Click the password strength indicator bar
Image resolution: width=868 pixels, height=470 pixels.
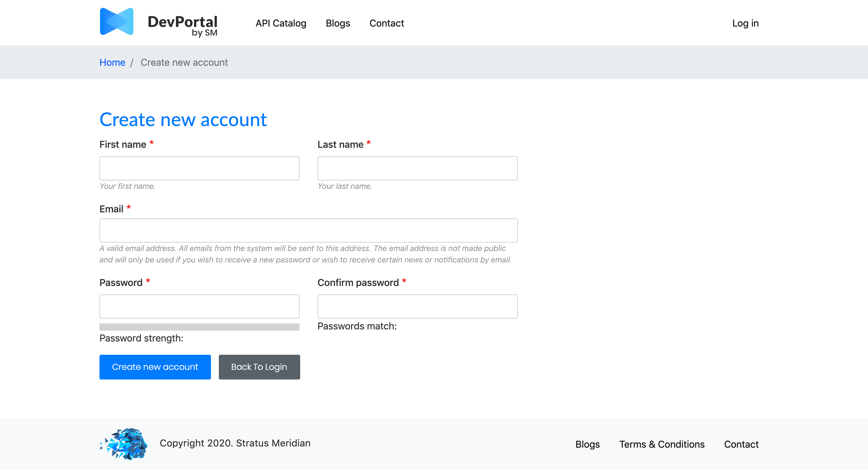(x=199, y=326)
